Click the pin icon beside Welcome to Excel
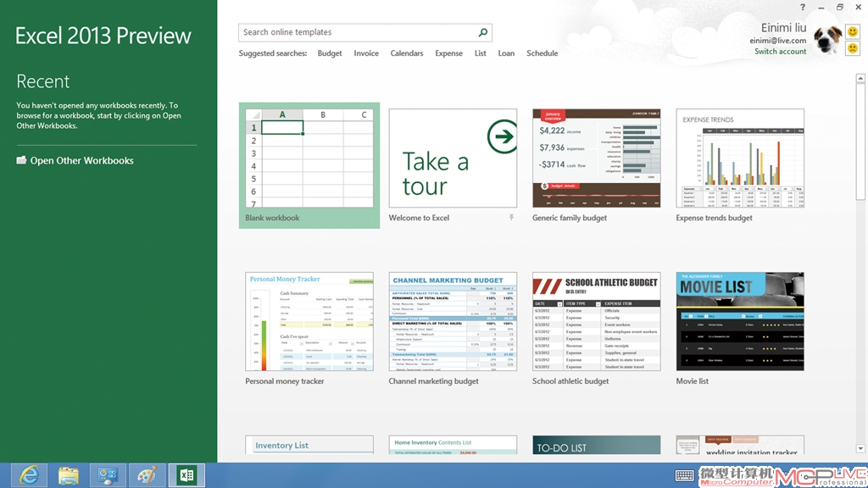The height and width of the screenshot is (488, 868). point(511,218)
